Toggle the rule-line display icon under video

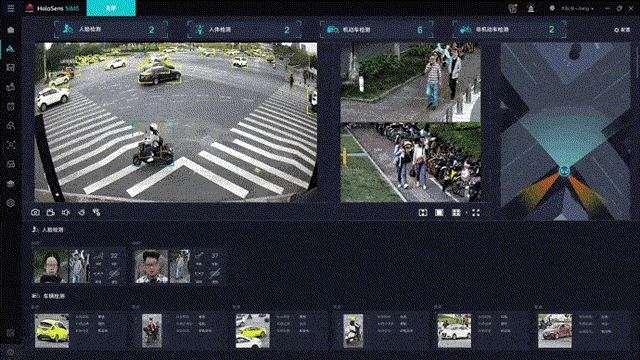pos(96,212)
